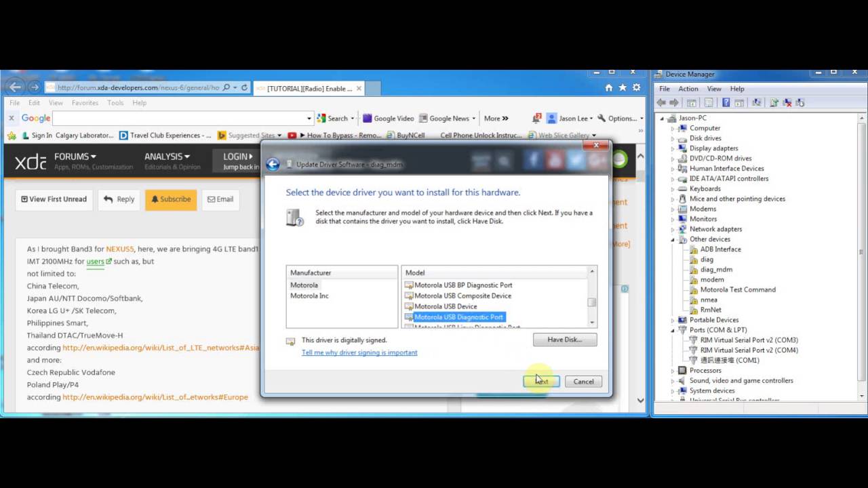The height and width of the screenshot is (488, 868).
Task: Click the browser address bar URL
Action: [138, 87]
